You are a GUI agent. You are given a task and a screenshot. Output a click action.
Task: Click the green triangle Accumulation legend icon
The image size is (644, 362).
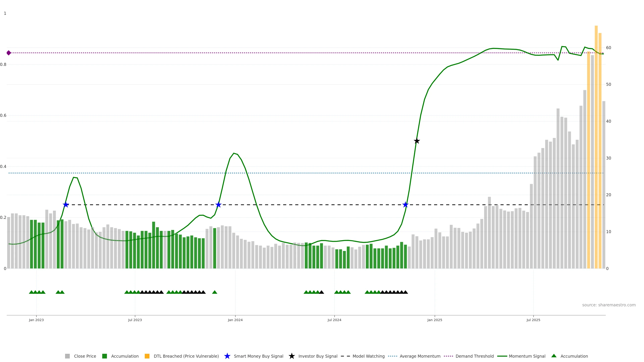tap(554, 356)
